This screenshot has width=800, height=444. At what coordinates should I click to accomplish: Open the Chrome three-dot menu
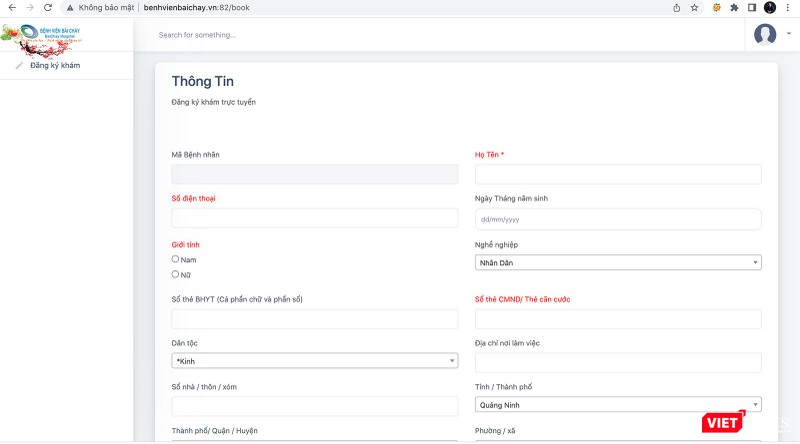coord(788,7)
